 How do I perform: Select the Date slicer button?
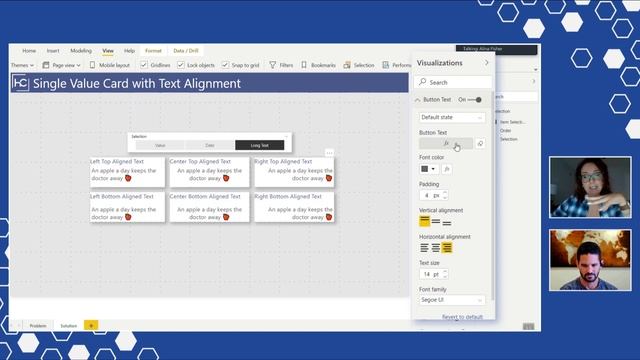click(210, 145)
